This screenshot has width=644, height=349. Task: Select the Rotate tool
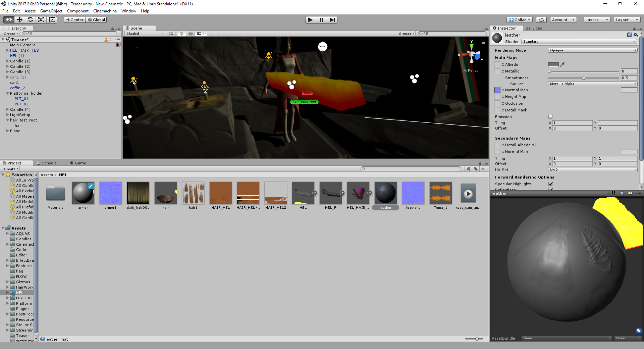(30, 20)
